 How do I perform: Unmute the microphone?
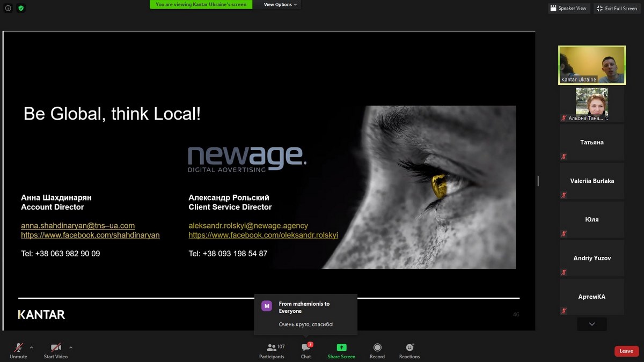pos(18,351)
